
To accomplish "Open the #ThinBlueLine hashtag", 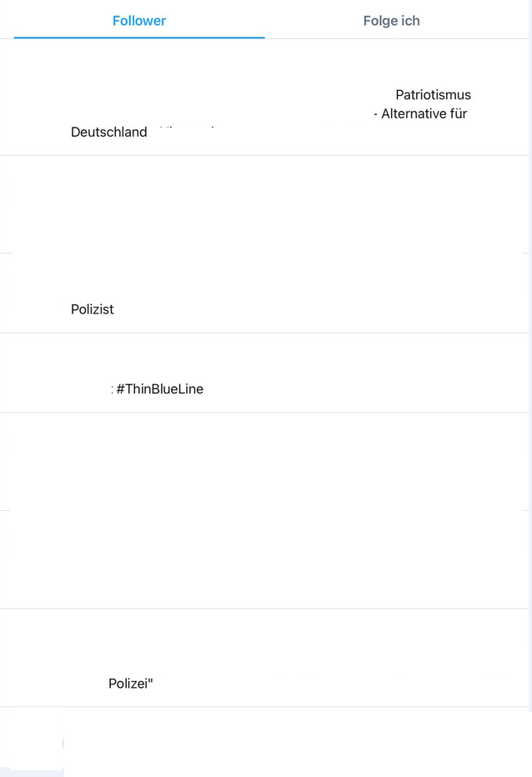I will tap(160, 388).
